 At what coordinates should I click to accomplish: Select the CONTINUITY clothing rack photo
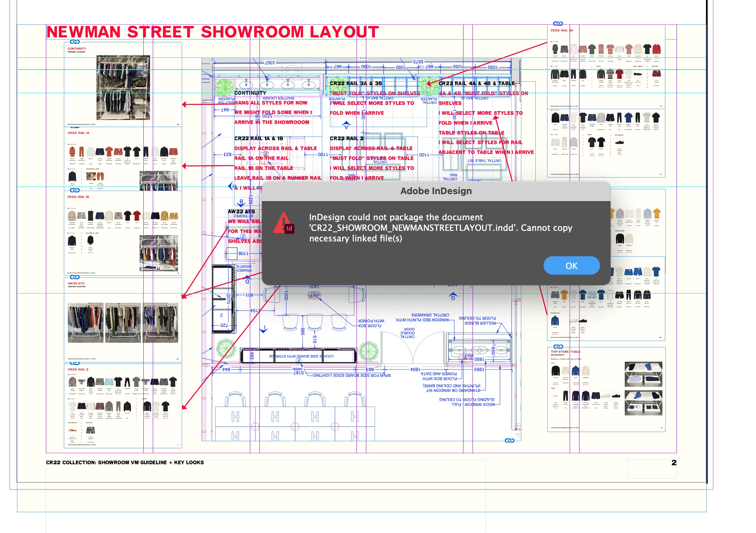pos(123,88)
